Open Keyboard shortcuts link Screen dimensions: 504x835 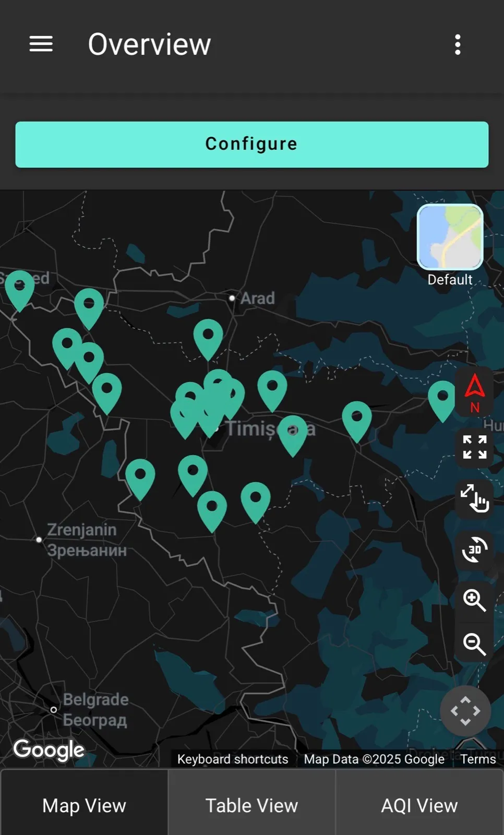[233, 759]
